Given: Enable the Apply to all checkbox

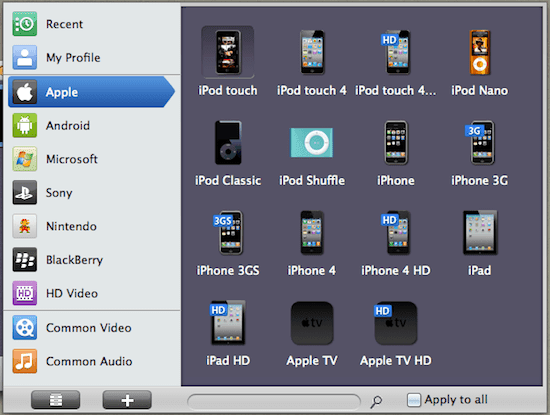Looking at the screenshot, I should [414, 400].
